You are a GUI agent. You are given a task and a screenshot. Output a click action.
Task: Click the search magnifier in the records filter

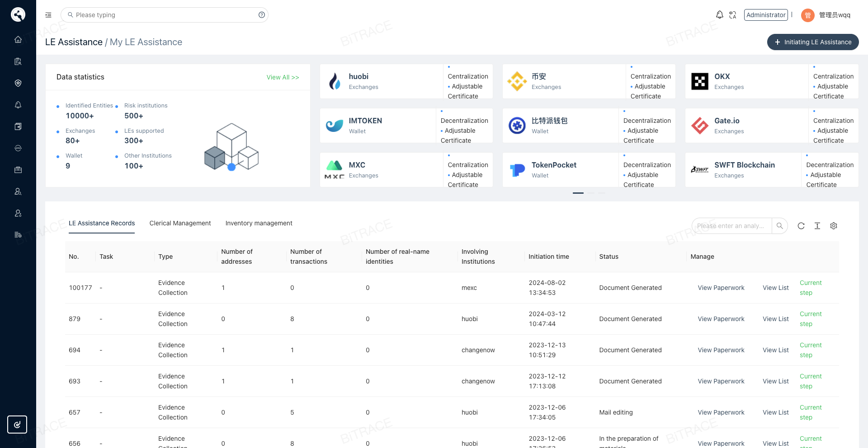[x=780, y=226]
